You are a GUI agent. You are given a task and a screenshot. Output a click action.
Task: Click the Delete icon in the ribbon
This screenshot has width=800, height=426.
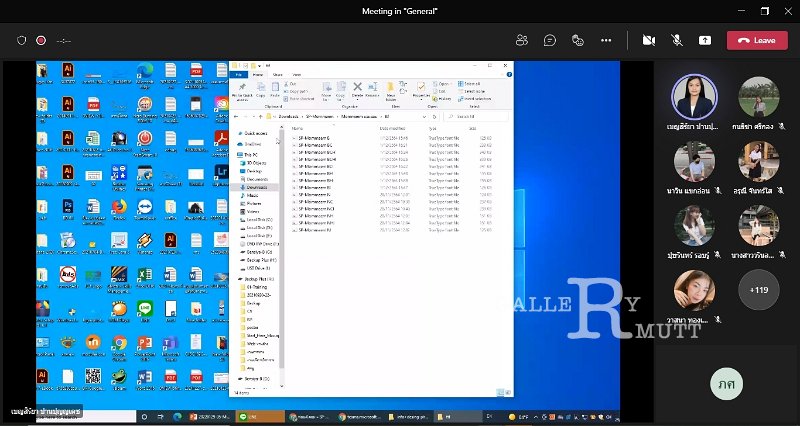[x=357, y=89]
